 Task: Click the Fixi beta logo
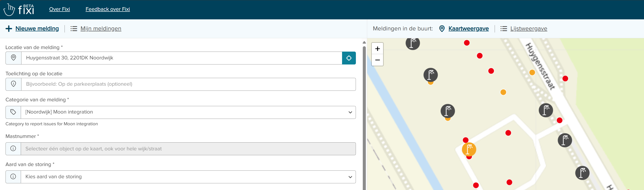click(19, 9)
